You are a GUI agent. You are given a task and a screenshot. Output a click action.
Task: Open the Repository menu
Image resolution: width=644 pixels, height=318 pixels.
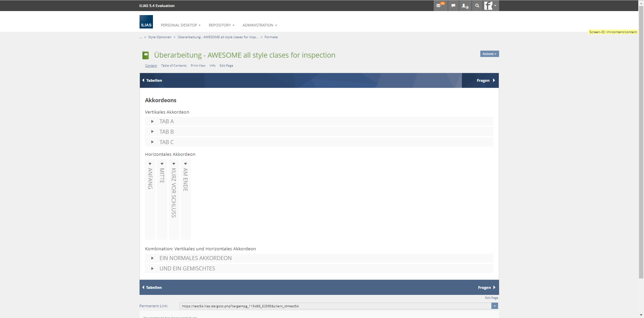[x=221, y=25]
